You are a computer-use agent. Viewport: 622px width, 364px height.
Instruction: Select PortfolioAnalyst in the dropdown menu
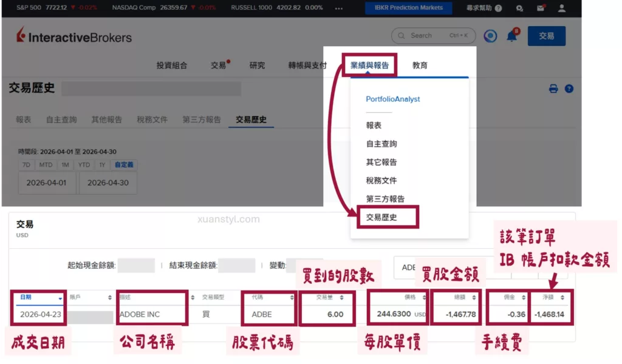[393, 99]
